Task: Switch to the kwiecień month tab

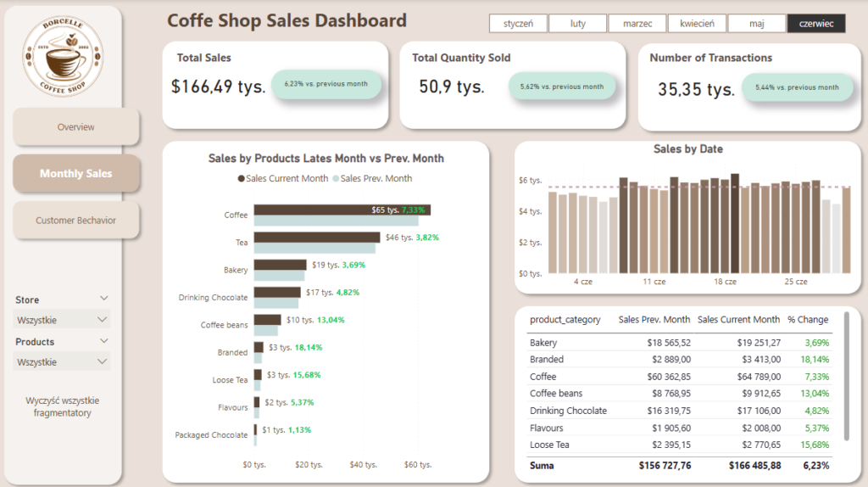Action: 697,24
